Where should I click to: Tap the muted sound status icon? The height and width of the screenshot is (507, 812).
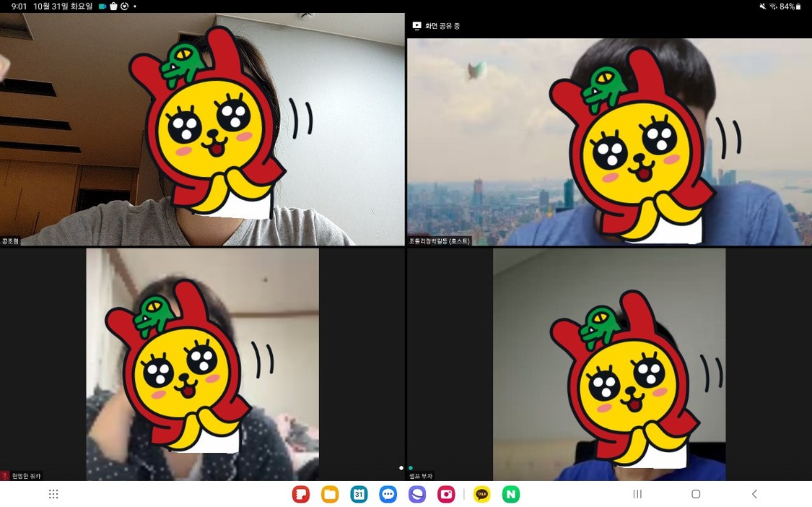pyautogui.click(x=763, y=6)
